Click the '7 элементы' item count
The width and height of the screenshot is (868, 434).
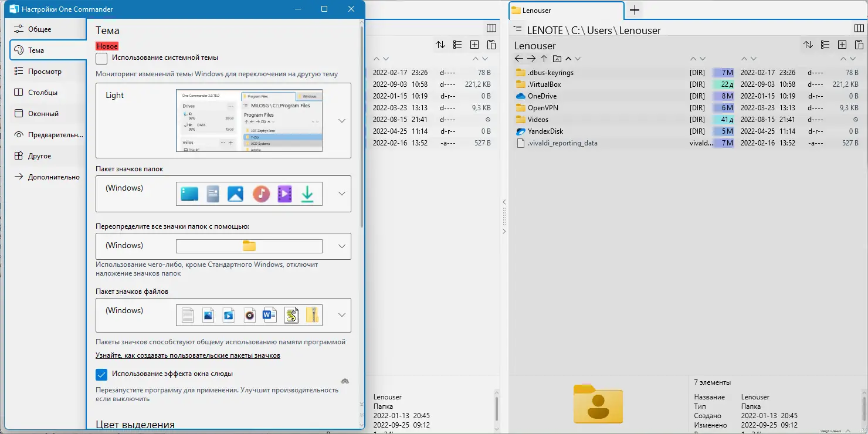click(712, 382)
